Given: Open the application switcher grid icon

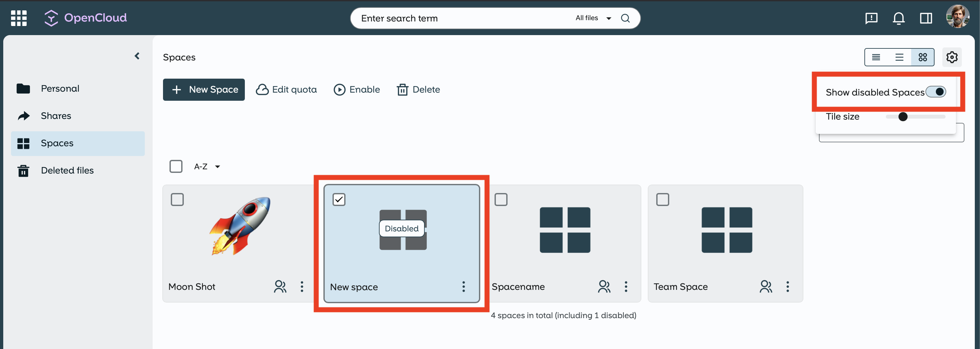Looking at the screenshot, I should tap(19, 18).
